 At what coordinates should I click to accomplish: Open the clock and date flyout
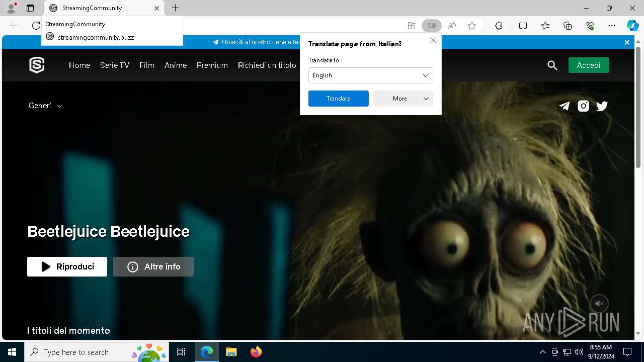(x=601, y=352)
